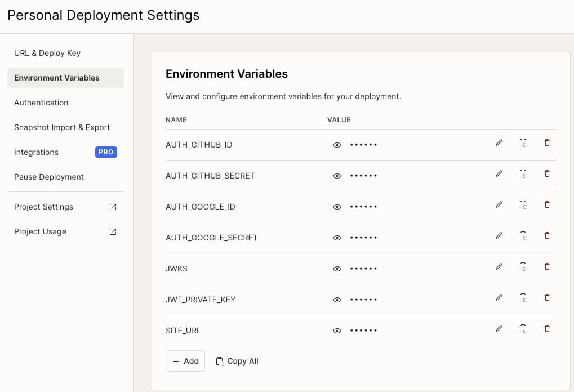
Task: Delete the SITE_URL variable
Action: tap(546, 328)
